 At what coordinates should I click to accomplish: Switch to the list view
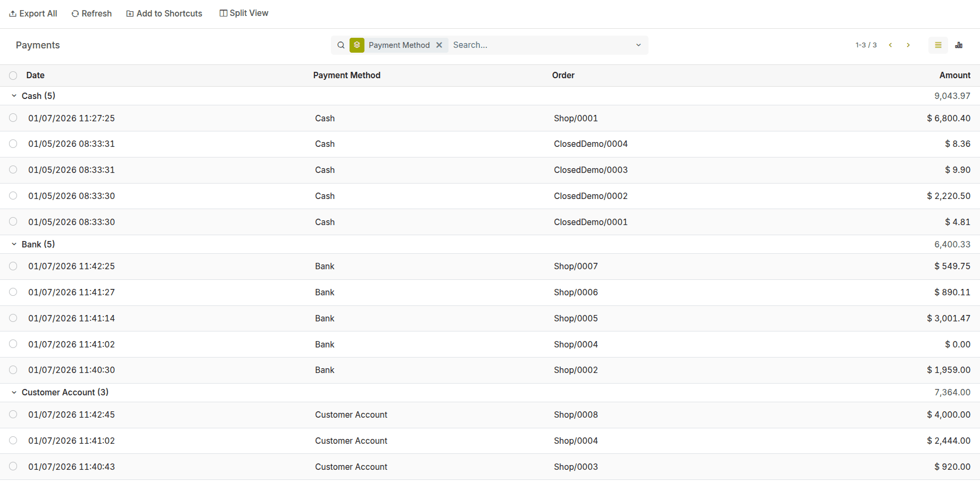click(938, 45)
